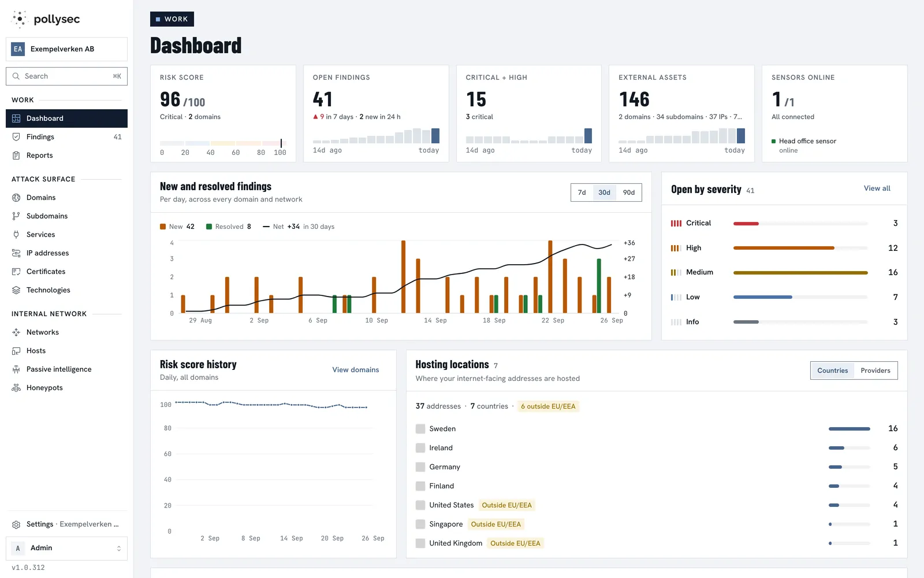Click the EA organization avatar

[x=18, y=49]
